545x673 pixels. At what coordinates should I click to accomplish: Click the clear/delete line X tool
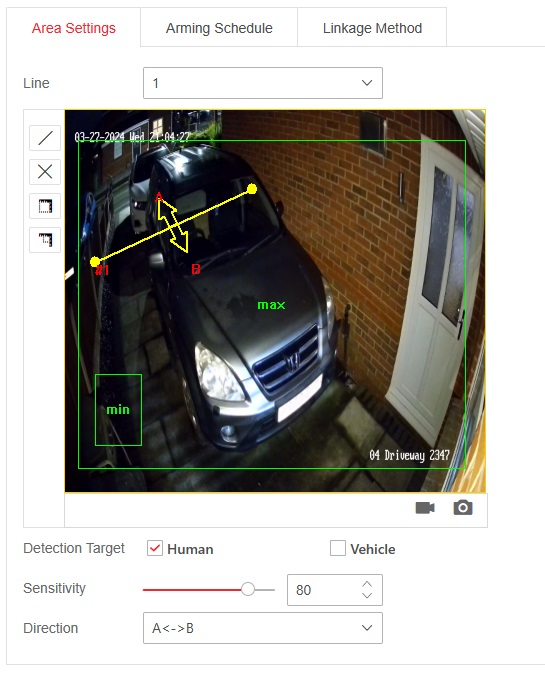45,172
